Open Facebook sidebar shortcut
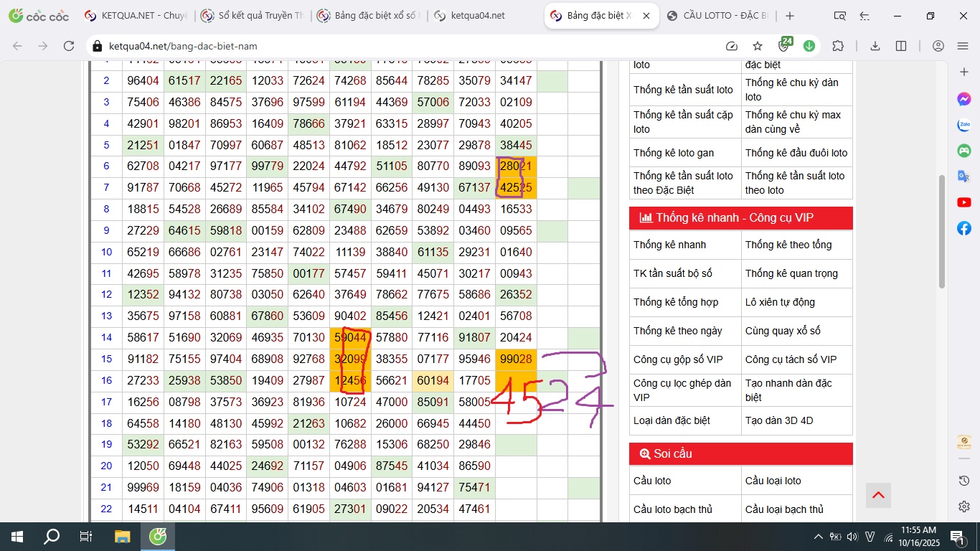 point(964,228)
